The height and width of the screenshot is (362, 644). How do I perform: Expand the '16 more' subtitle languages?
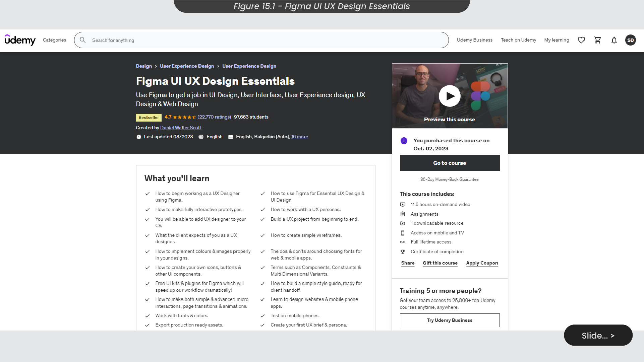click(299, 137)
